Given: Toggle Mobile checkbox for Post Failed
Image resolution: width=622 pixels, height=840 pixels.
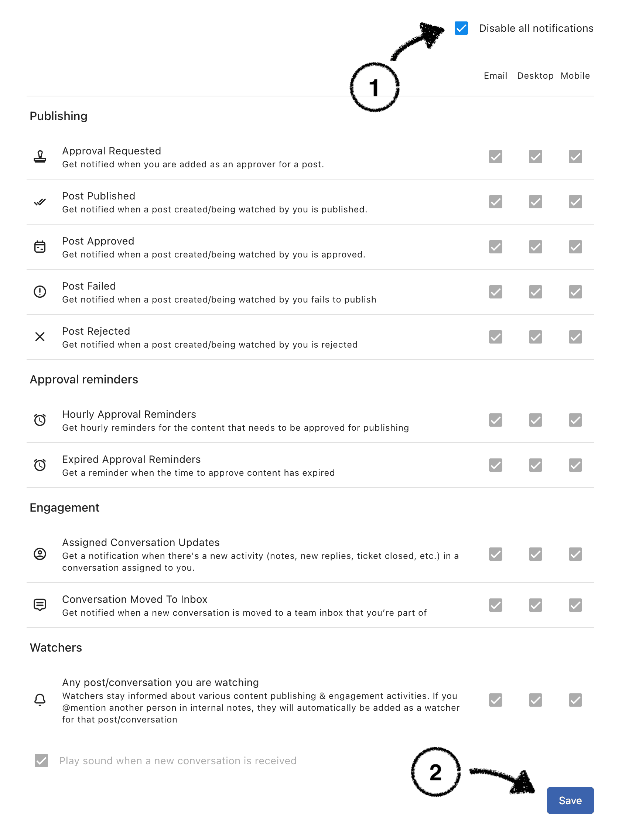Looking at the screenshot, I should point(576,292).
